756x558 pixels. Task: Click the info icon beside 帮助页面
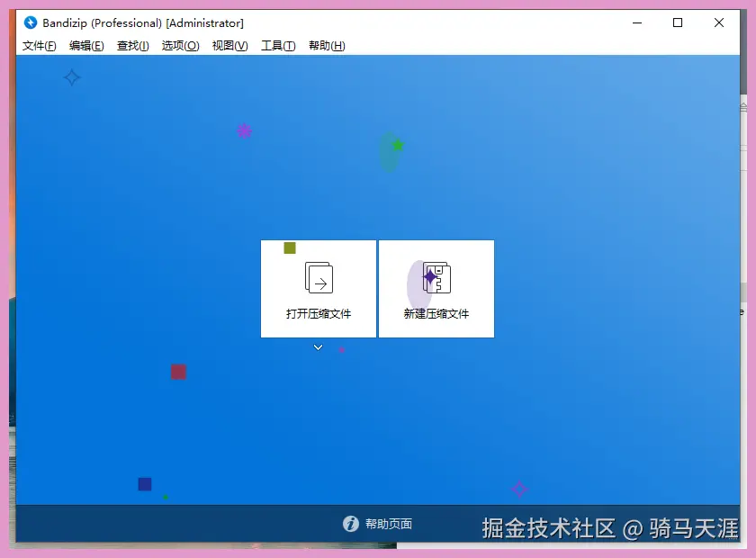(x=350, y=525)
